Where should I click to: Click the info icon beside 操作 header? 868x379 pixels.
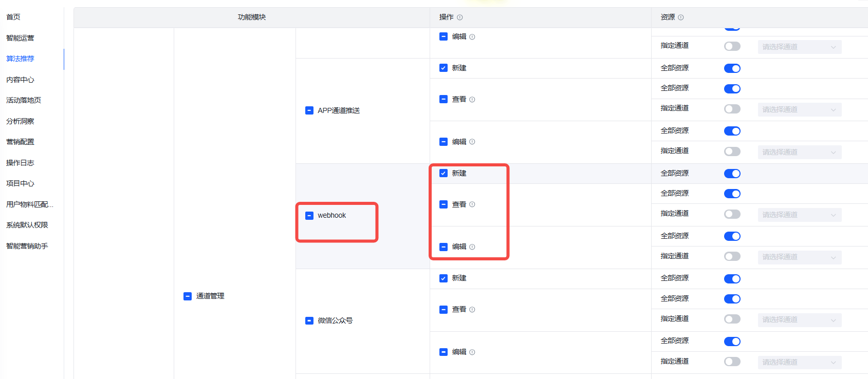click(x=460, y=17)
